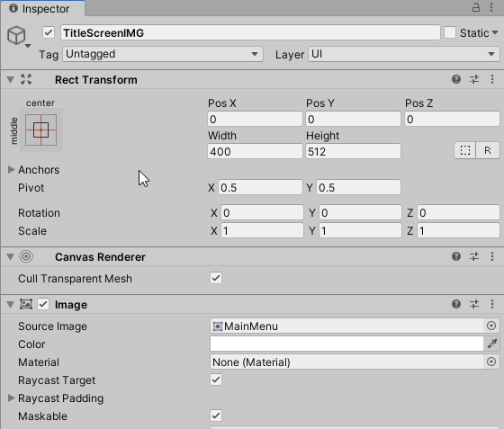
Task: Open Image component help reference
Action: [x=456, y=304]
